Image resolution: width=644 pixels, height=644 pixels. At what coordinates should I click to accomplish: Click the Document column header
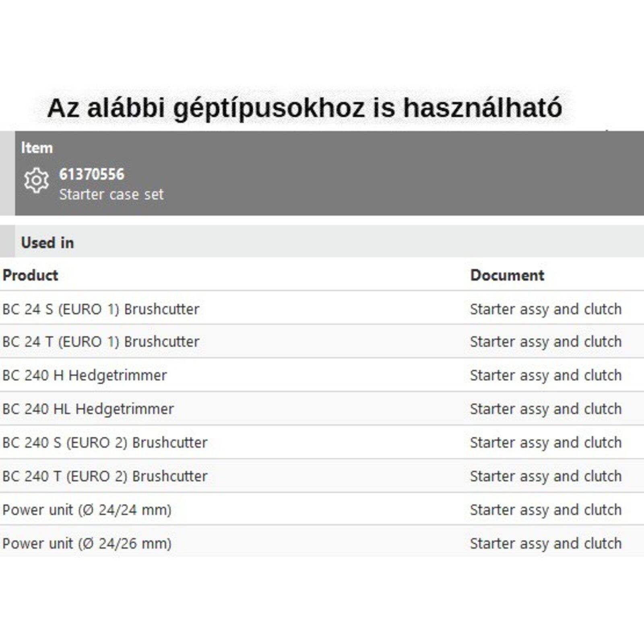[507, 275]
